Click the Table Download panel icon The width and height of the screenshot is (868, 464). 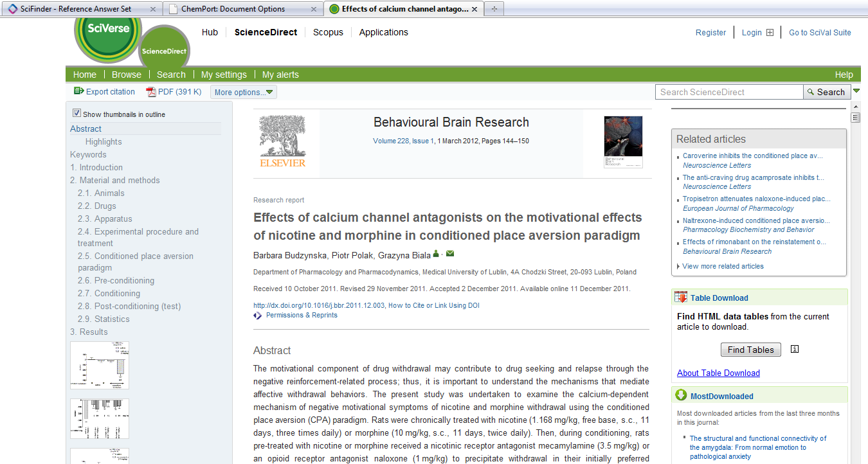tap(681, 297)
